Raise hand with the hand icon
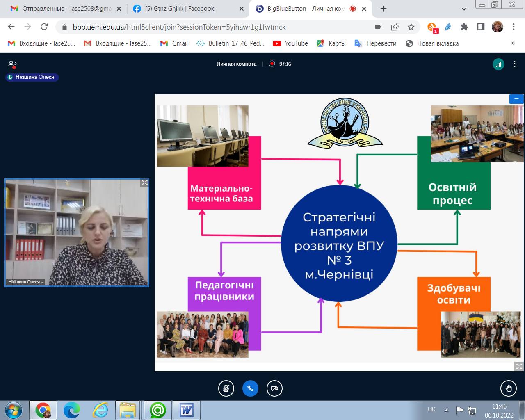Screen dimensions: 525x420 tap(509, 388)
